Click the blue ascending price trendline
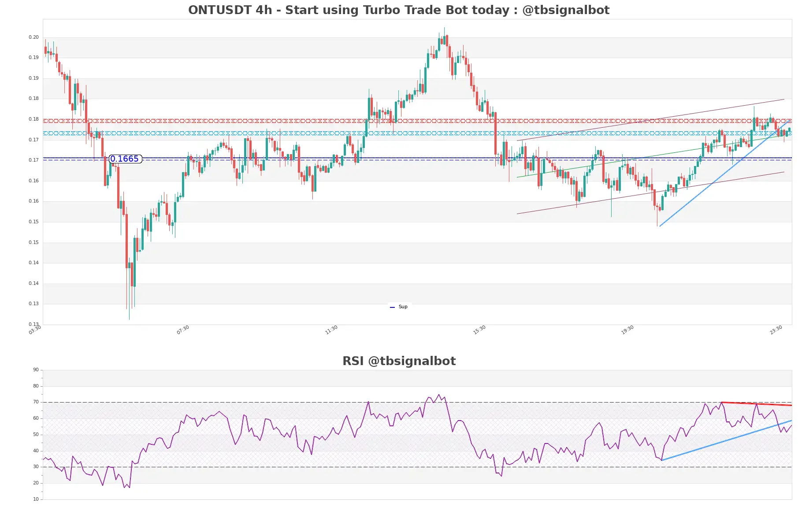The height and width of the screenshot is (532, 798). pyautogui.click(x=725, y=174)
